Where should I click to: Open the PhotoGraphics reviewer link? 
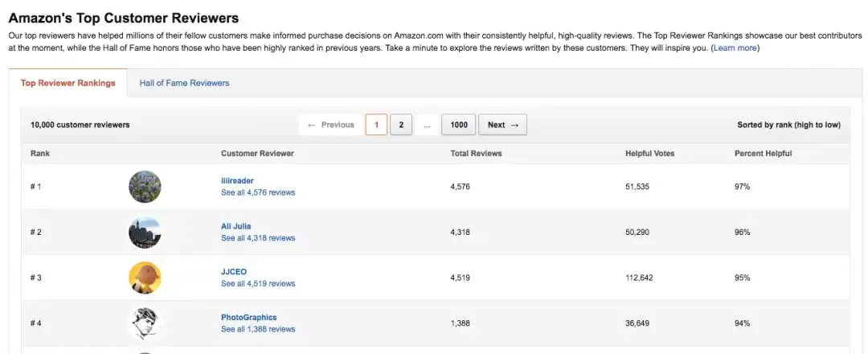click(248, 318)
